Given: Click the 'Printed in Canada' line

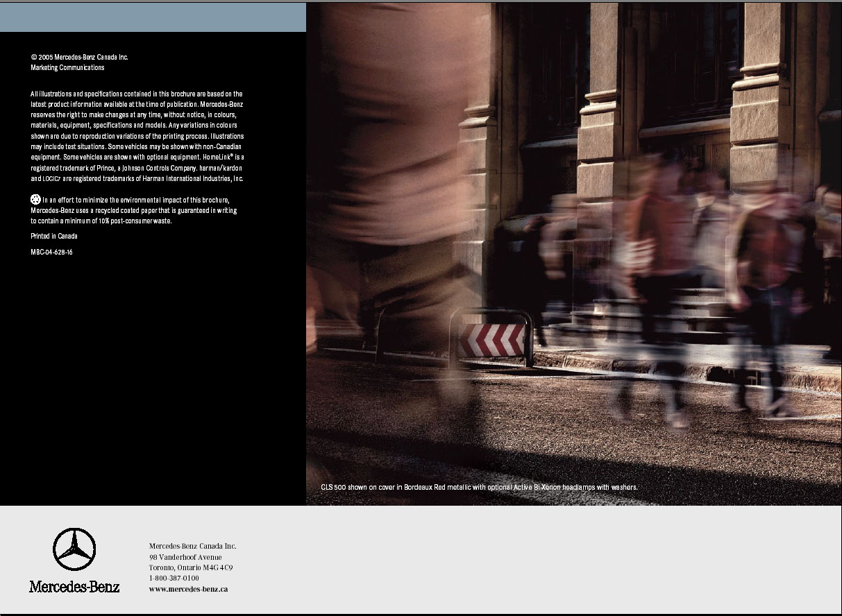Looking at the screenshot, I should click(x=54, y=236).
